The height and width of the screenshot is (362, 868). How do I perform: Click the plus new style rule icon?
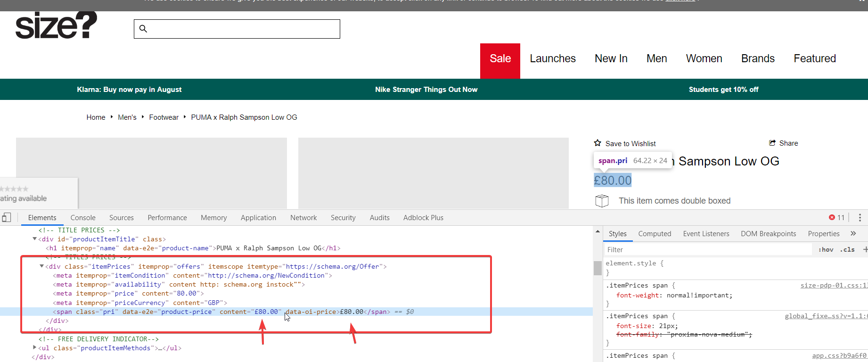[x=865, y=249]
